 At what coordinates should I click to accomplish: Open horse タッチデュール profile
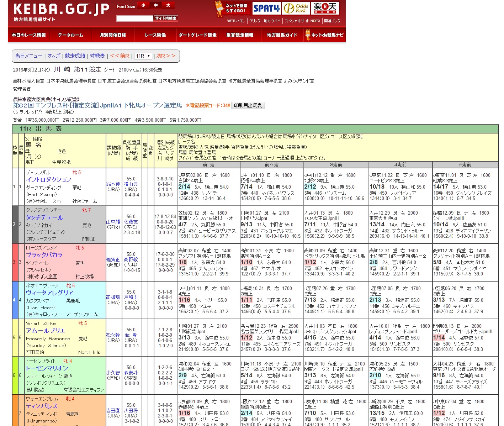click(44, 217)
